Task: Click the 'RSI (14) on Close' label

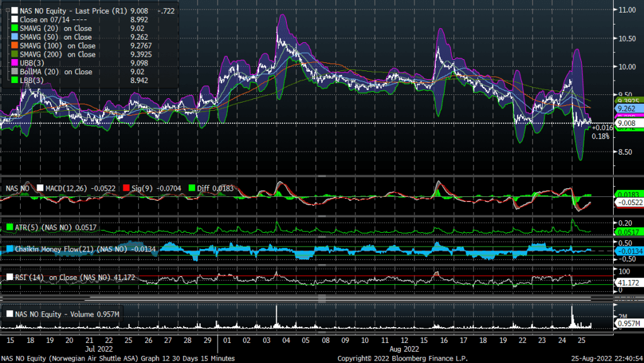Action: point(46,277)
